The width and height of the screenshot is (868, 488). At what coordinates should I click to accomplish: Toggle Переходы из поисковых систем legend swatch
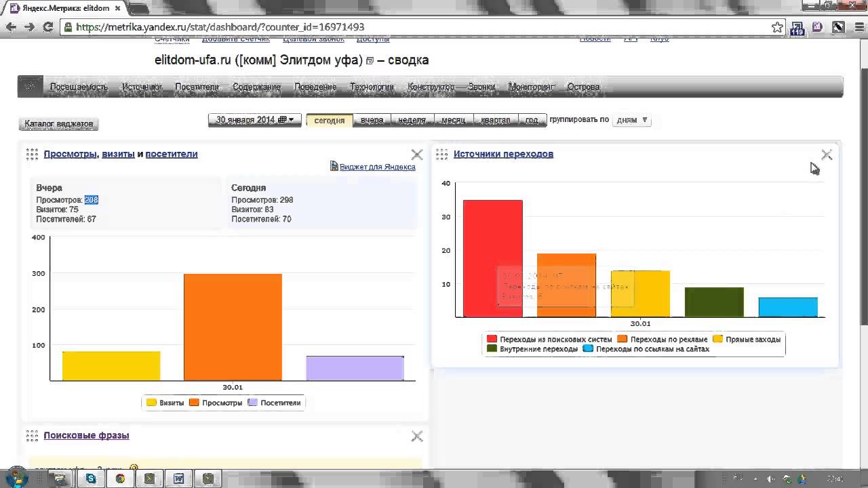coord(492,339)
